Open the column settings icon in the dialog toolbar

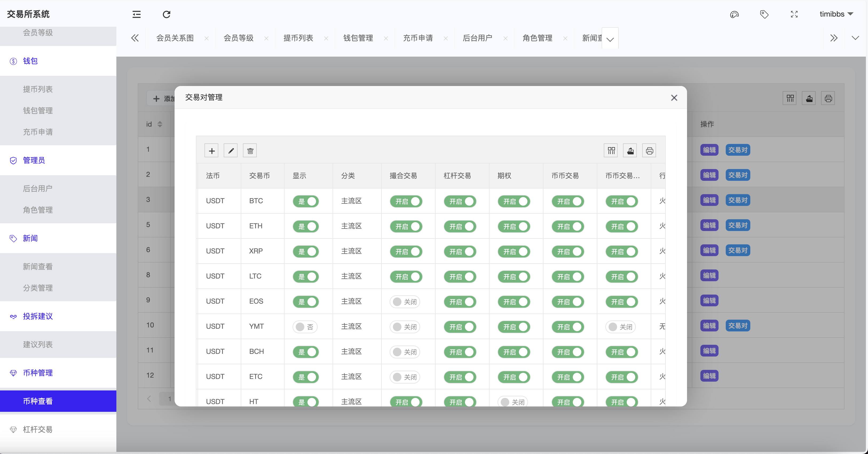611,150
